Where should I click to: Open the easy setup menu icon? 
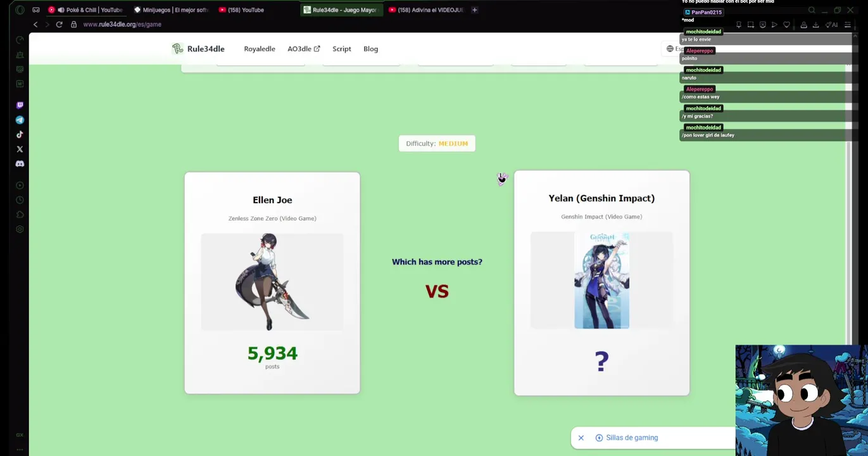click(x=848, y=25)
